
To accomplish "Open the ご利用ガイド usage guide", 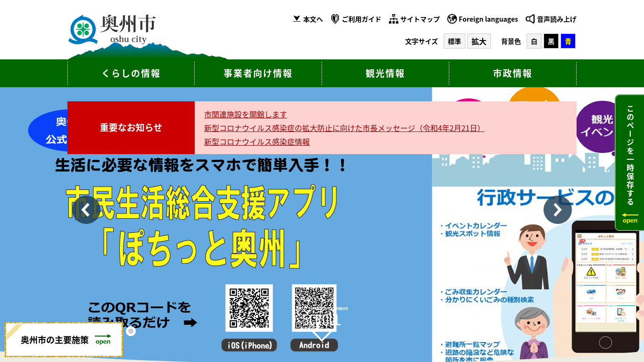I will coord(356,19).
